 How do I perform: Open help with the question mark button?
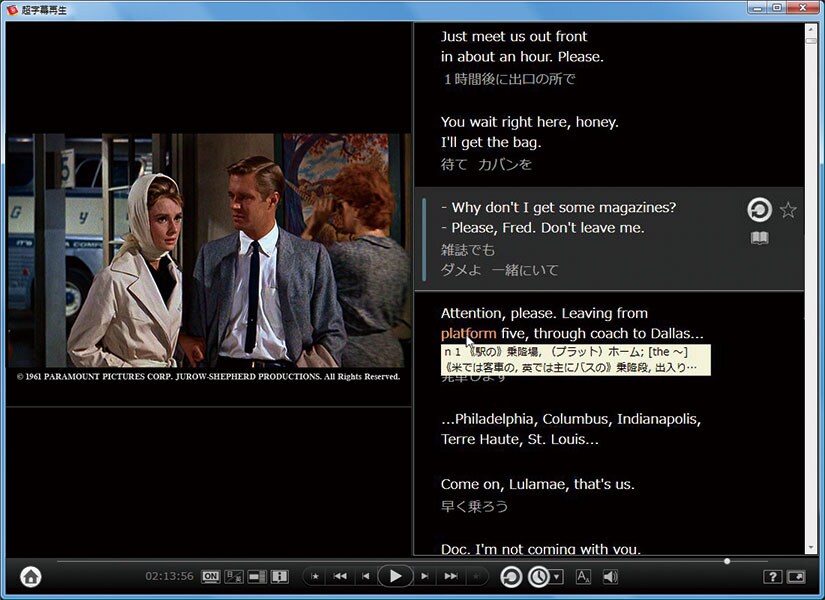[x=772, y=577]
